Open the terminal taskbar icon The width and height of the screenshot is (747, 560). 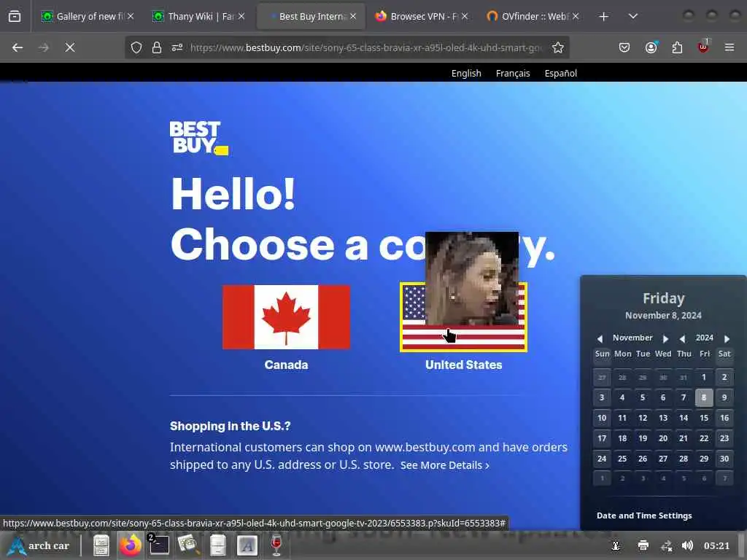pos(158,545)
